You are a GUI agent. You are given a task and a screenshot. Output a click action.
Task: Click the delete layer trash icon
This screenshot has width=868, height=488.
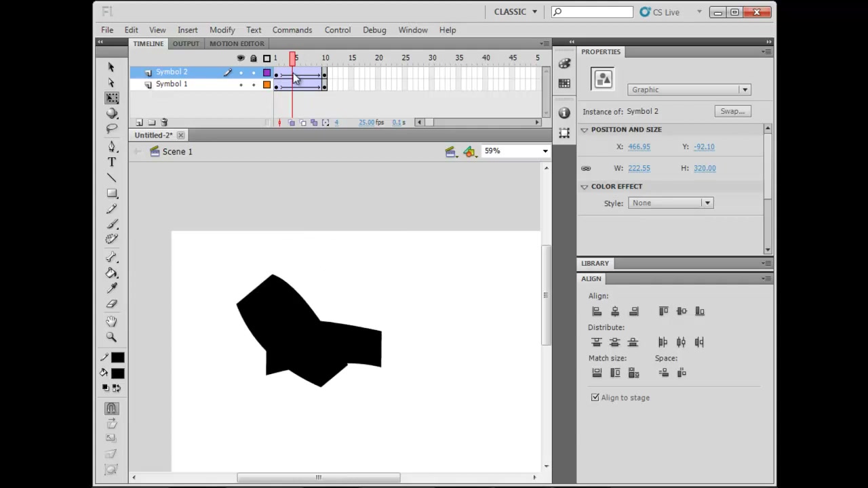(164, 123)
